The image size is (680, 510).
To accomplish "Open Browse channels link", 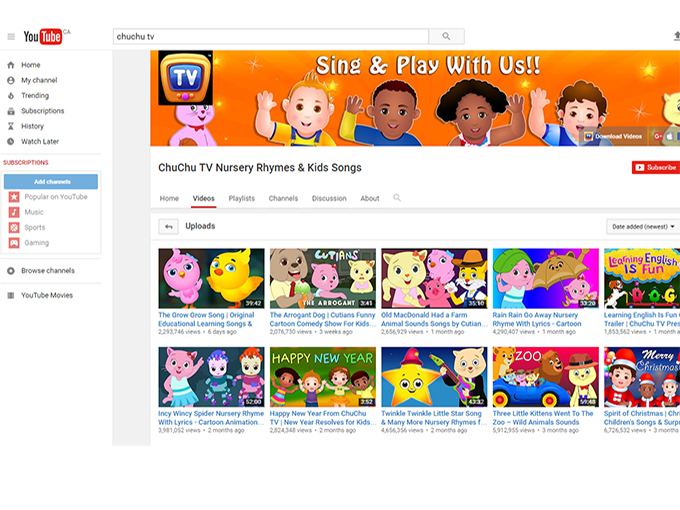I will coord(48,271).
